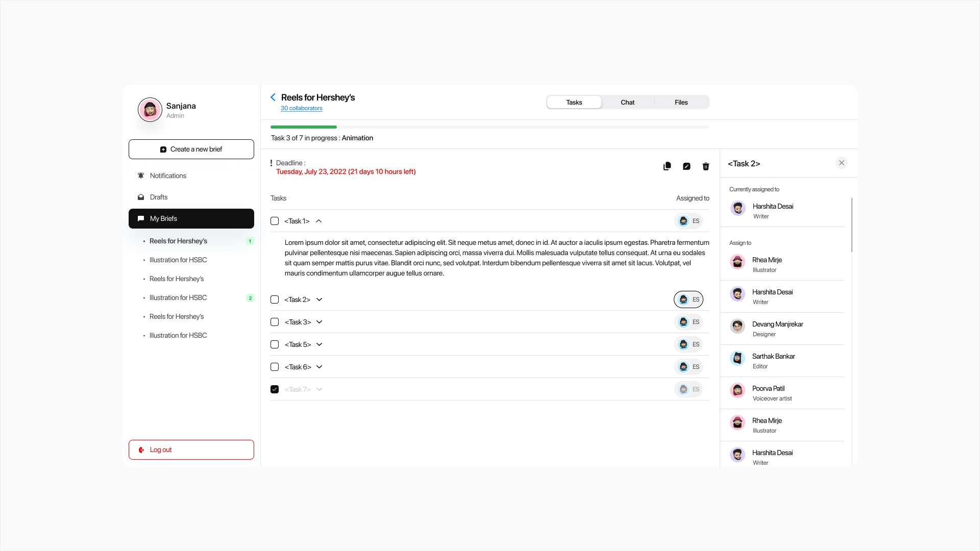Expand Task 2 details chevron

coord(320,299)
